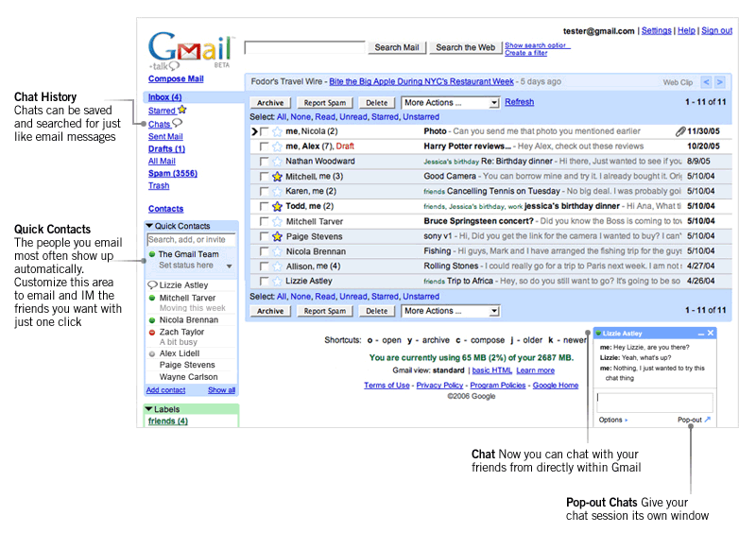Open the top More Actions dropdown

pos(451,103)
